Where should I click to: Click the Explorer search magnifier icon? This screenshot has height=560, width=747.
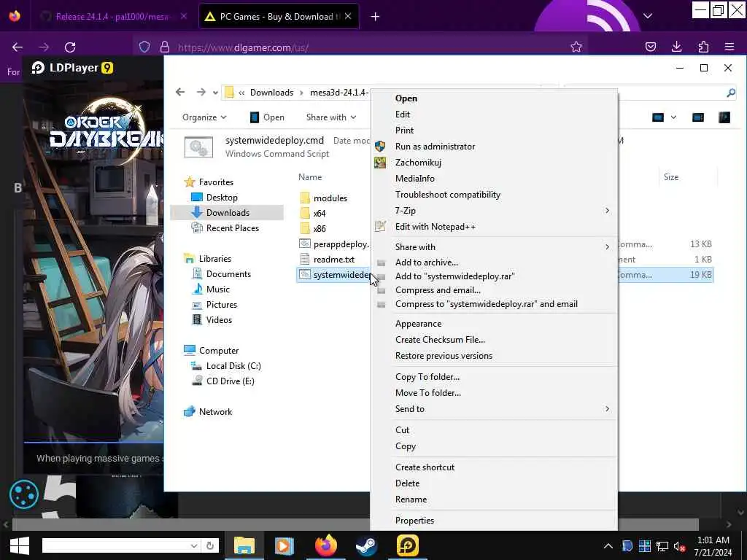(x=731, y=93)
